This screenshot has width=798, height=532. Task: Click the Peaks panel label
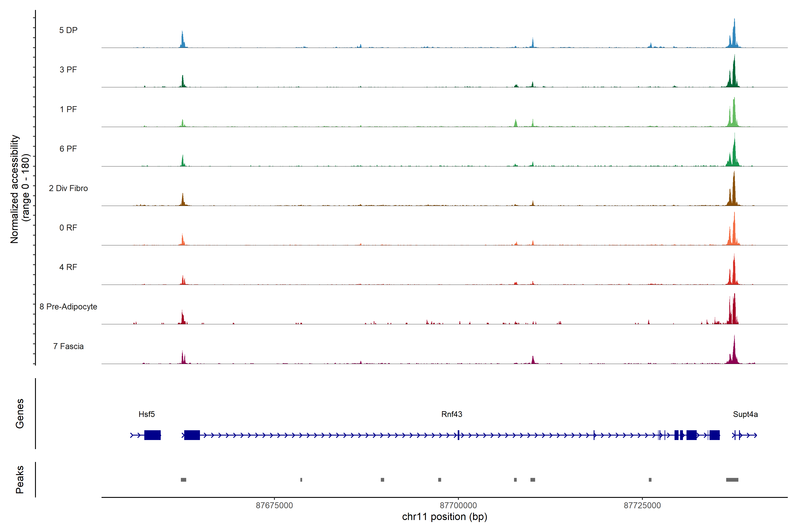(20, 479)
